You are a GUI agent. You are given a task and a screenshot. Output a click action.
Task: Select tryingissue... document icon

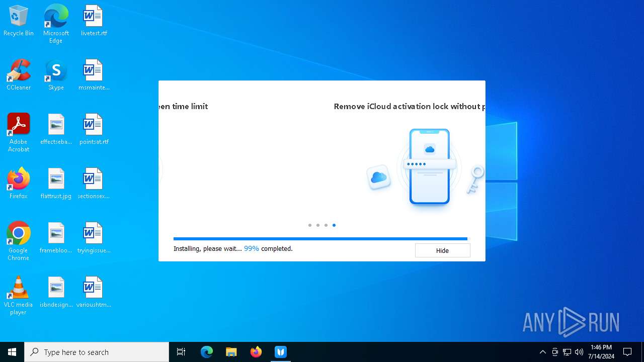94,238
